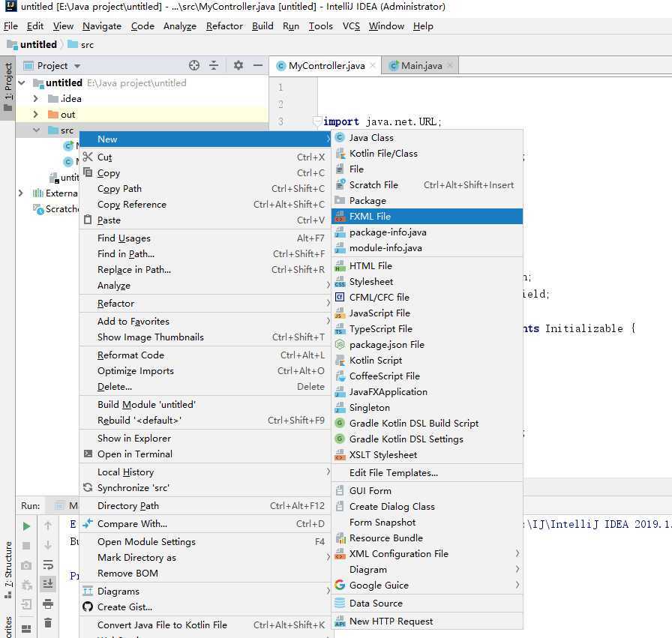Toggle soft-wrap icon in Run panel
672x638 pixels.
point(48,565)
